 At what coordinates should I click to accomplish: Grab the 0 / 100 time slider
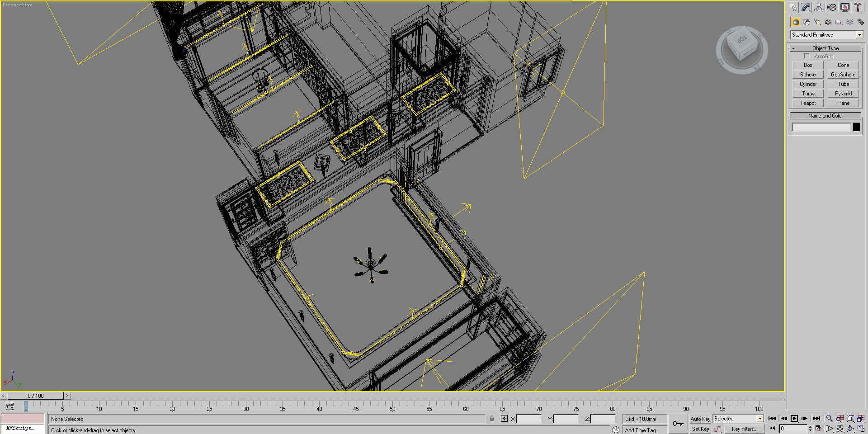pos(36,396)
